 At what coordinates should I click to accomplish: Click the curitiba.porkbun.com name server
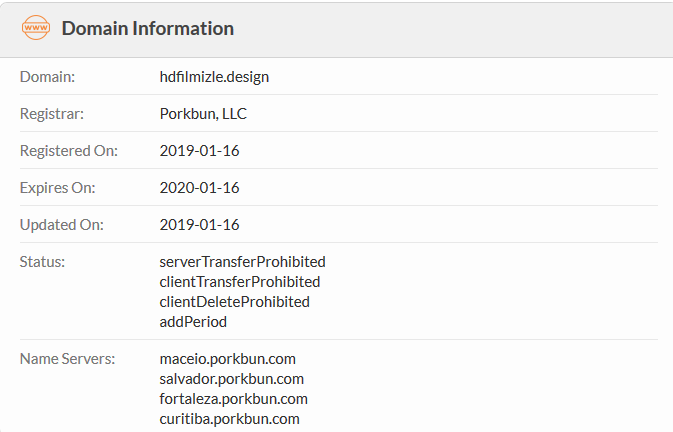(230, 419)
